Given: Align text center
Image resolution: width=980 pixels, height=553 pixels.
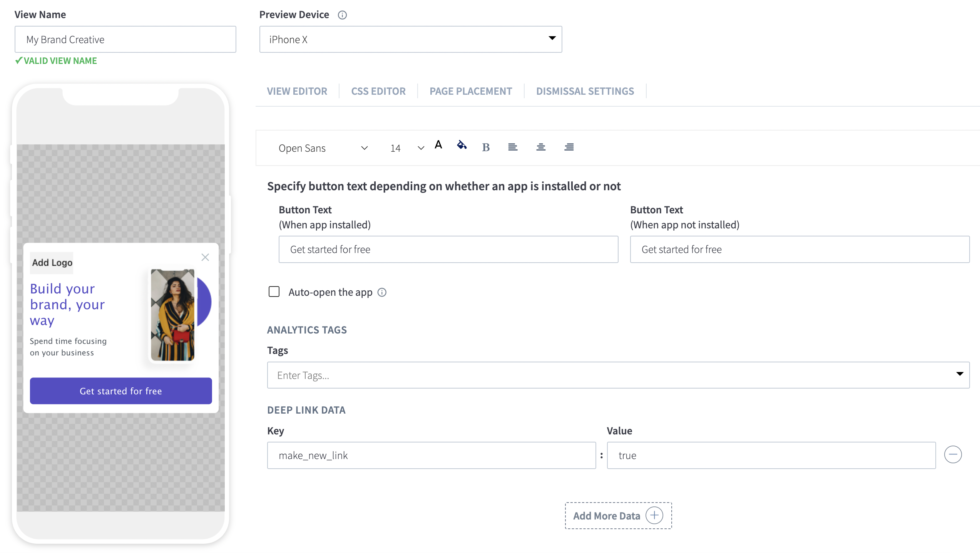Looking at the screenshot, I should coord(541,147).
